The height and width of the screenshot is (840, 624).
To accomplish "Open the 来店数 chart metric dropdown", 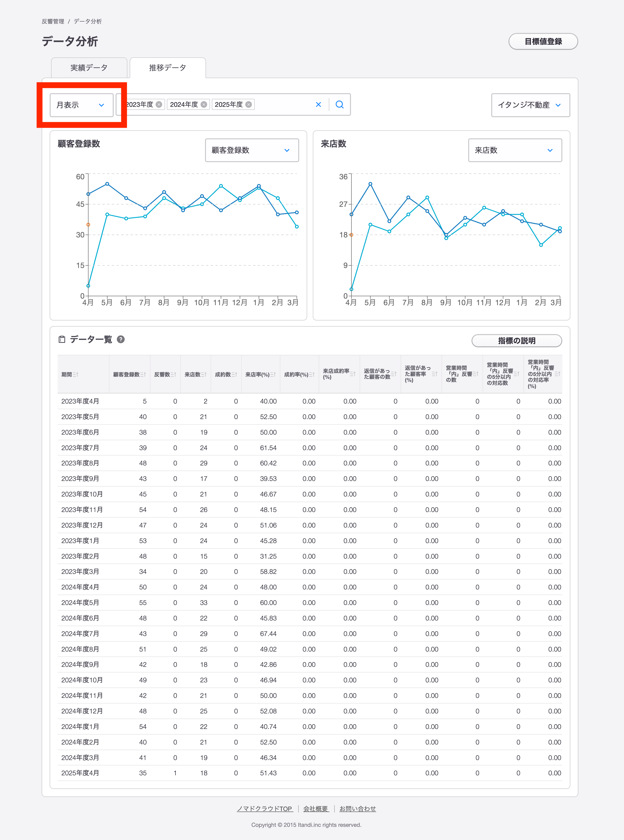I will coord(515,150).
